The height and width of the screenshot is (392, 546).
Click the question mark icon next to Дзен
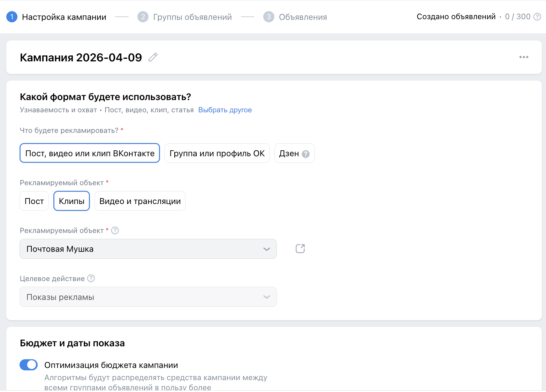305,153
